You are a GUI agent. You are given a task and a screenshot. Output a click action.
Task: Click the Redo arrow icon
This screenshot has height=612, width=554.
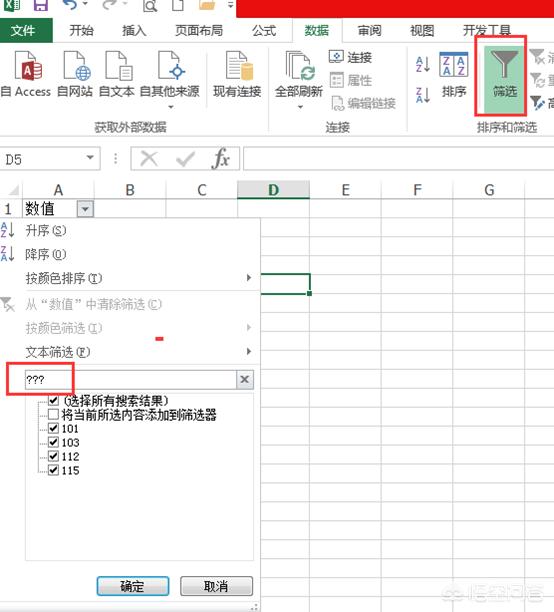109,5
